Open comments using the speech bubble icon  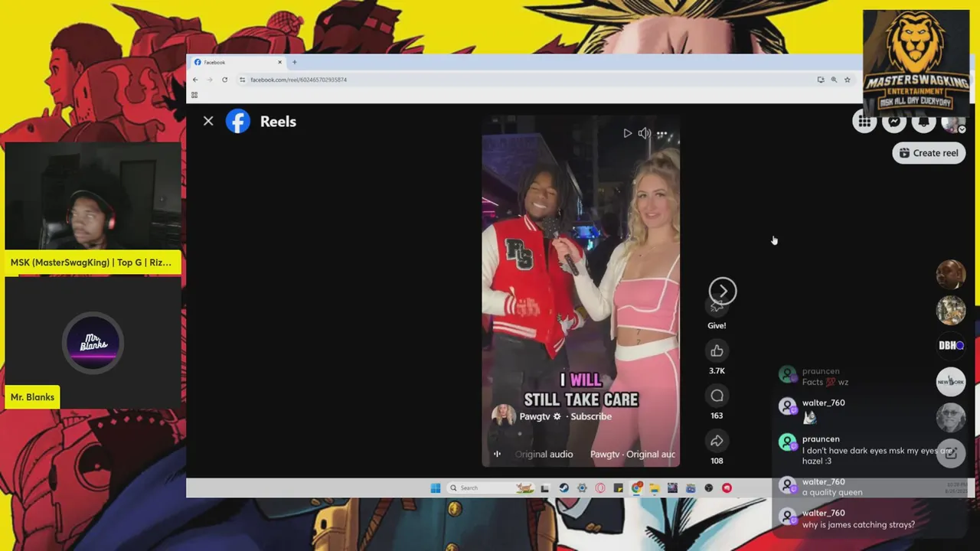tap(717, 396)
